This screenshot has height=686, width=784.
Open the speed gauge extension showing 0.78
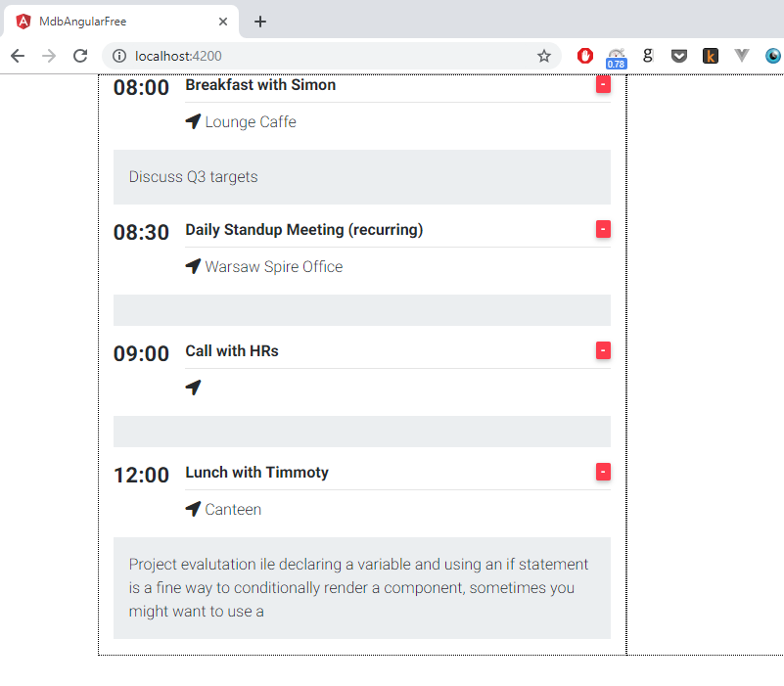[x=616, y=58]
